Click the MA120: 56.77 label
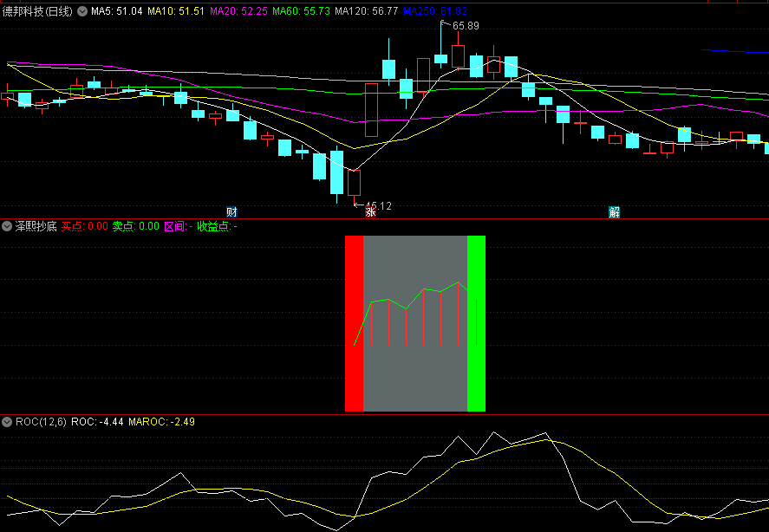The height and width of the screenshot is (532, 769). click(x=367, y=11)
